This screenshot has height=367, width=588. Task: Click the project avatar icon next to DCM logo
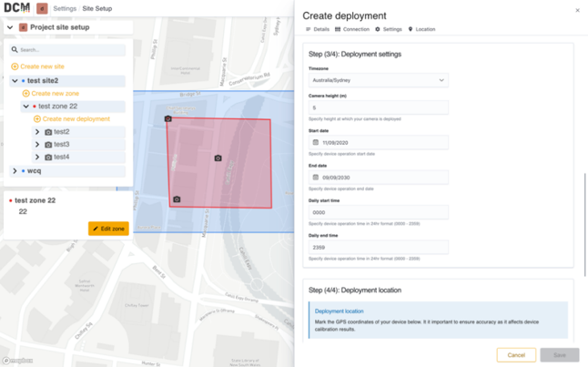click(42, 8)
